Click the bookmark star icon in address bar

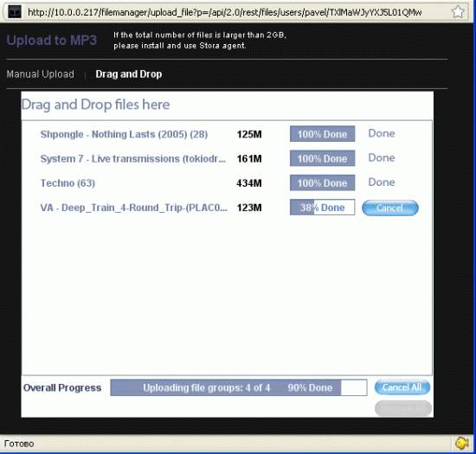(458, 12)
